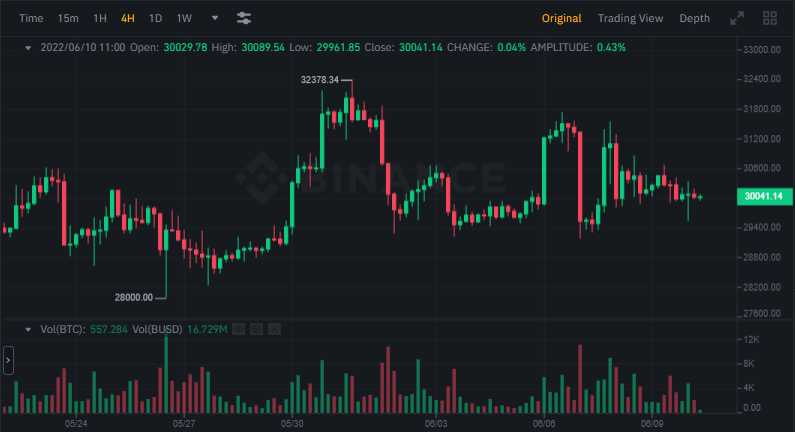The height and width of the screenshot is (432, 795).
Task: Collapse the Vol(BTC) indicator legend arrow
Action: [x=28, y=328]
